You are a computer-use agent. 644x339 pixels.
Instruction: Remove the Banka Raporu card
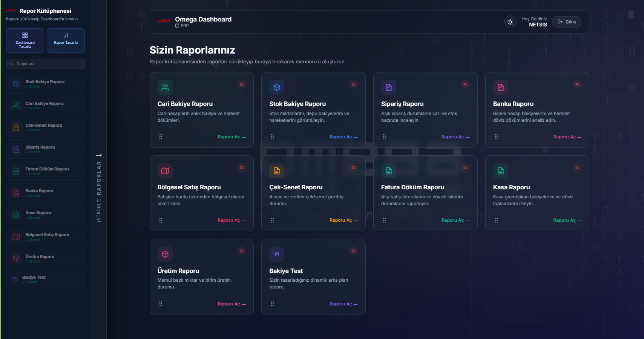tap(577, 84)
